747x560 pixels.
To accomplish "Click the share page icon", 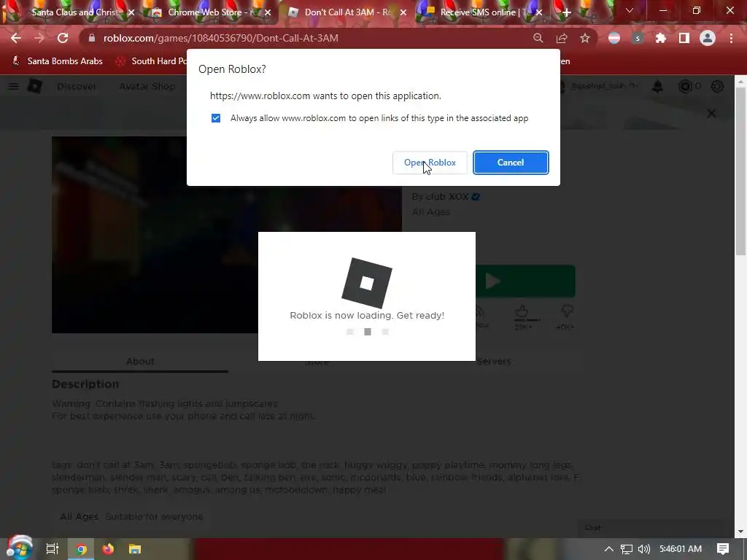I will 562,38.
